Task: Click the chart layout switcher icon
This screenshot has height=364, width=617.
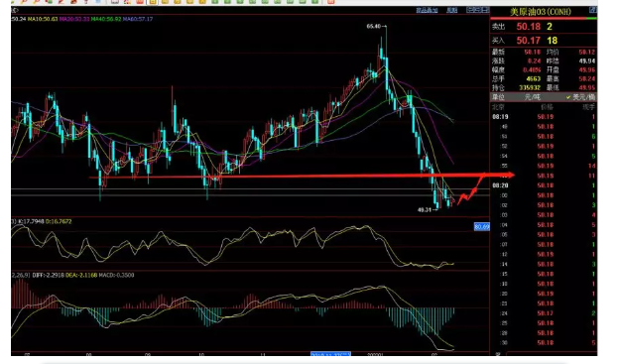Action: [x=477, y=10]
